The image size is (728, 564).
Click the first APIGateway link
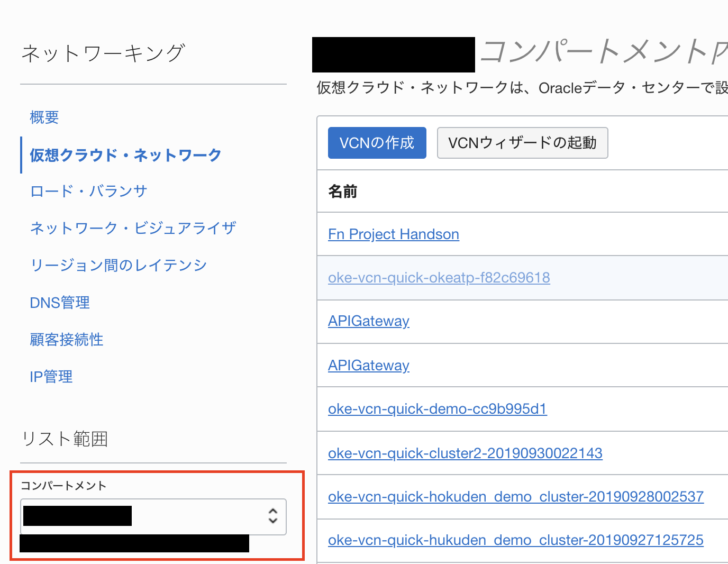[x=368, y=321]
